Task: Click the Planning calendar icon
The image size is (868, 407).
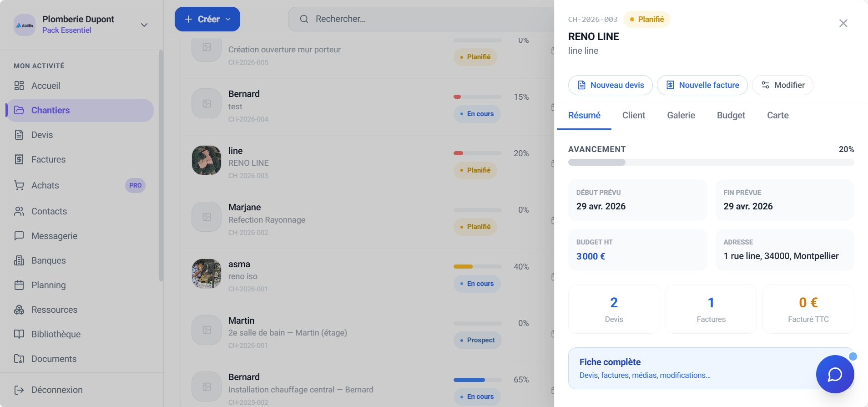Action: (x=19, y=285)
